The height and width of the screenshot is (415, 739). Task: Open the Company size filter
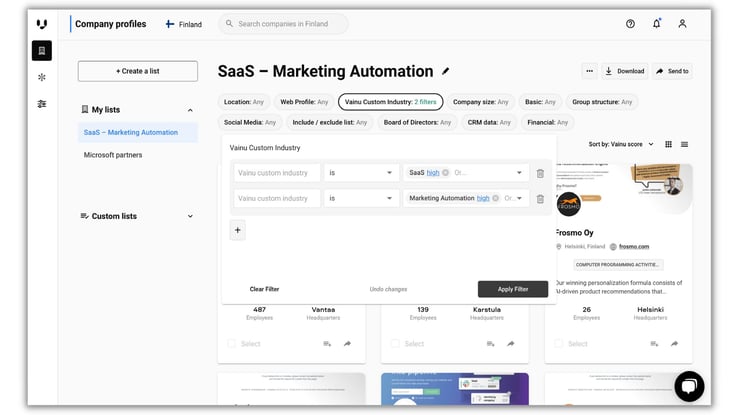(x=481, y=101)
